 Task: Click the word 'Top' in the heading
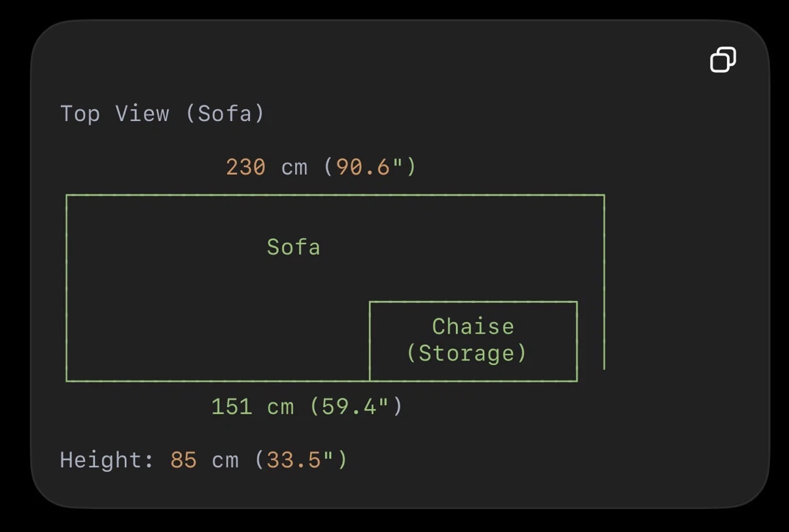80,114
